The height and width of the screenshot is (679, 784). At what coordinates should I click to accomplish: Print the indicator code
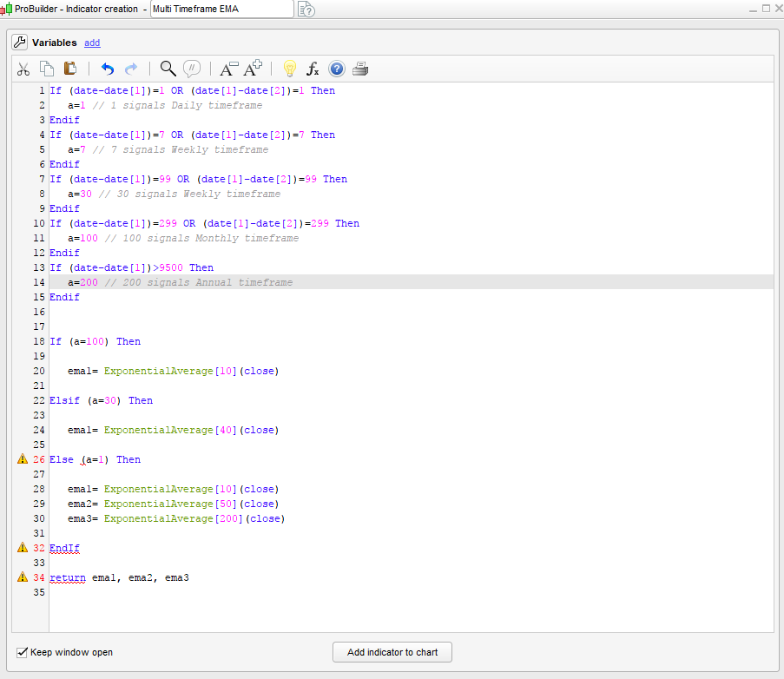(x=360, y=69)
